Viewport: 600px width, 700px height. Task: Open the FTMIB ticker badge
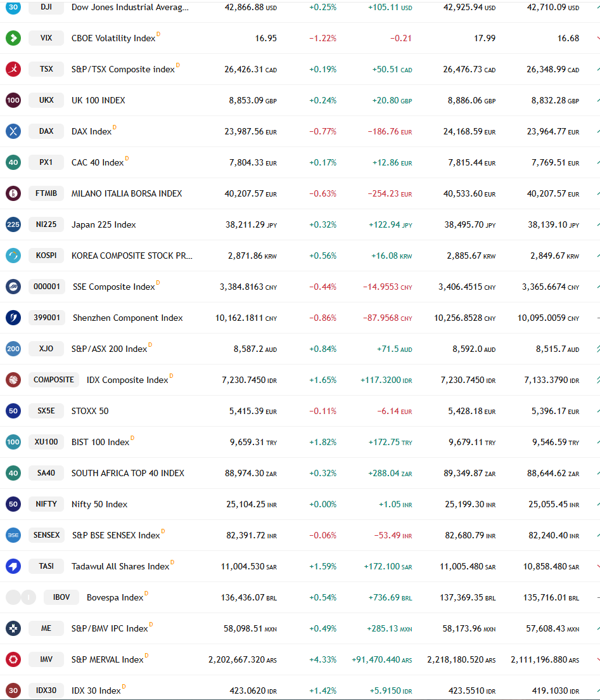pos(46,193)
